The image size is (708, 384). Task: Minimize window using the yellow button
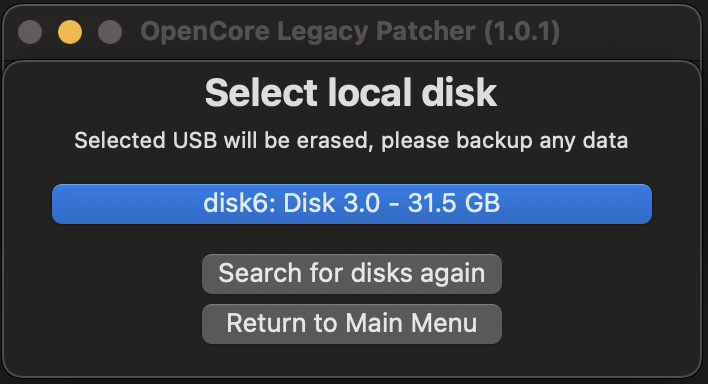70,32
